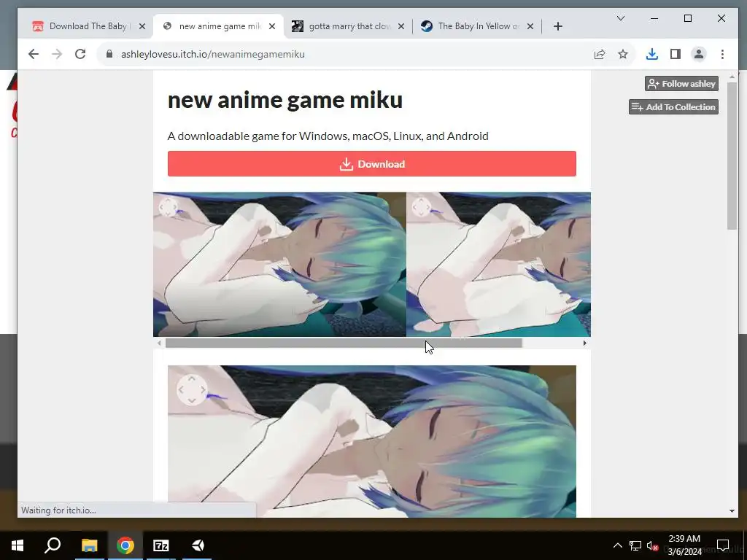This screenshot has height=560, width=747.
Task: Open the notification center icon
Action: click(x=723, y=545)
